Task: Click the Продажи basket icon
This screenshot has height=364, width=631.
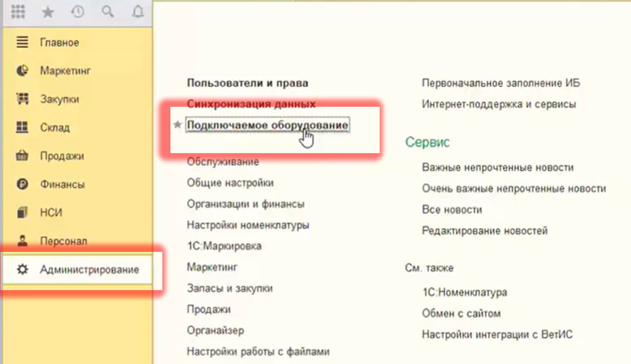Action: tap(22, 156)
